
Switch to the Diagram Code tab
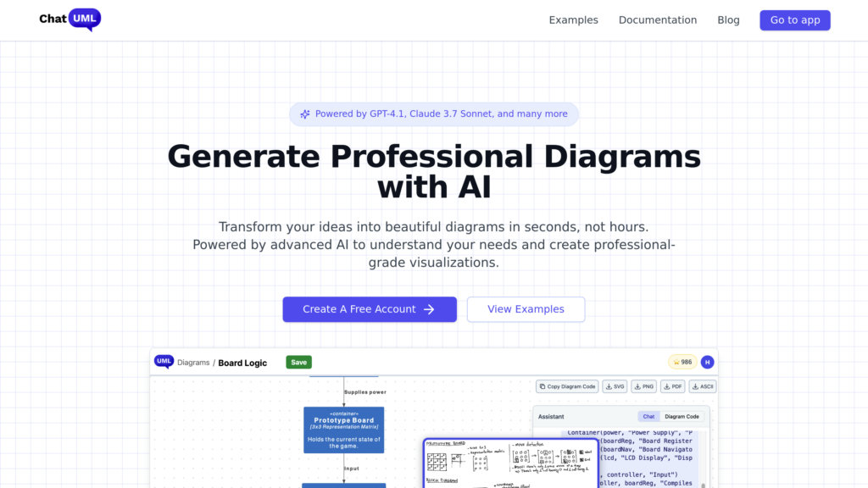682,417
